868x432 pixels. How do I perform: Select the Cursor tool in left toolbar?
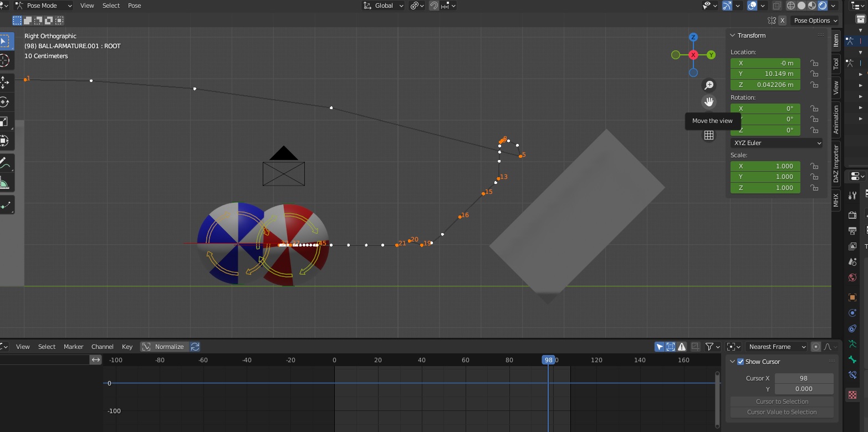pos(4,60)
